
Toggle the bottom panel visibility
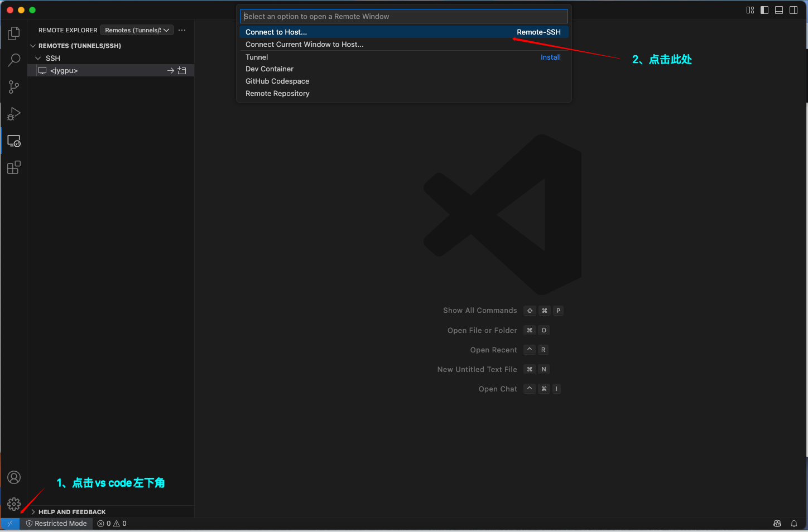point(779,10)
